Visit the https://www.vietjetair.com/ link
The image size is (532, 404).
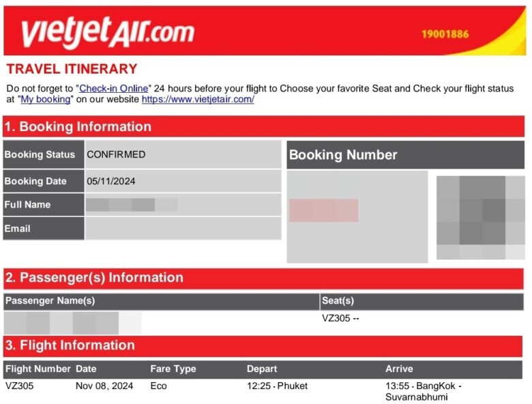click(198, 100)
